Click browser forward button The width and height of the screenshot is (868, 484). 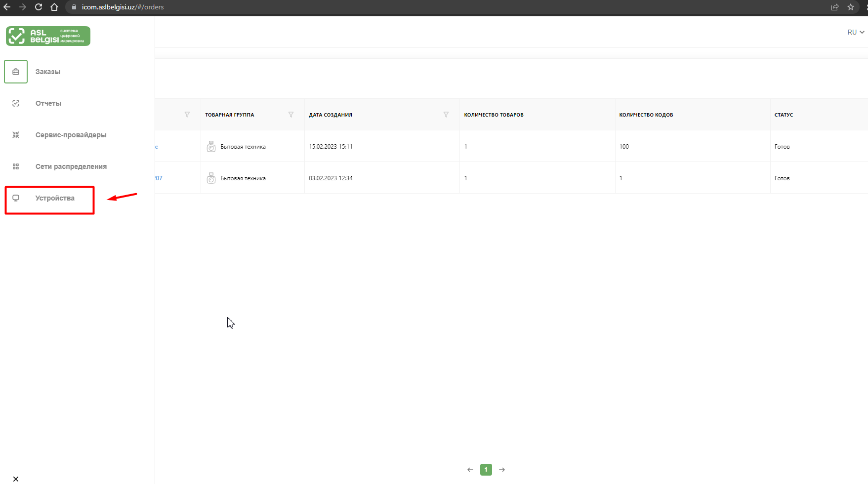tap(23, 7)
